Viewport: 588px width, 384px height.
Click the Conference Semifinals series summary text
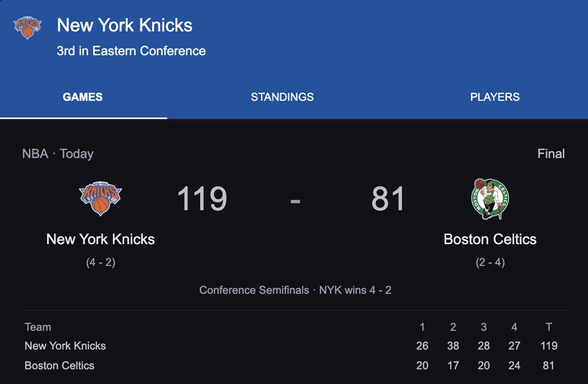click(295, 290)
